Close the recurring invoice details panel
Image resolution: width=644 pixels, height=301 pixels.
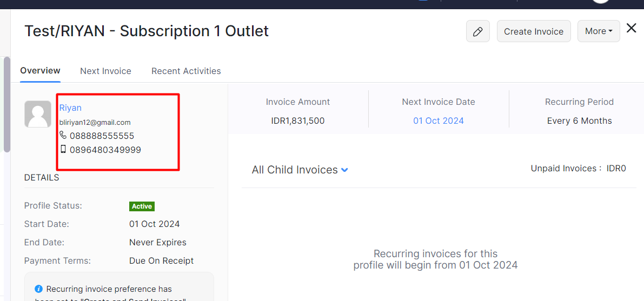coord(631,28)
